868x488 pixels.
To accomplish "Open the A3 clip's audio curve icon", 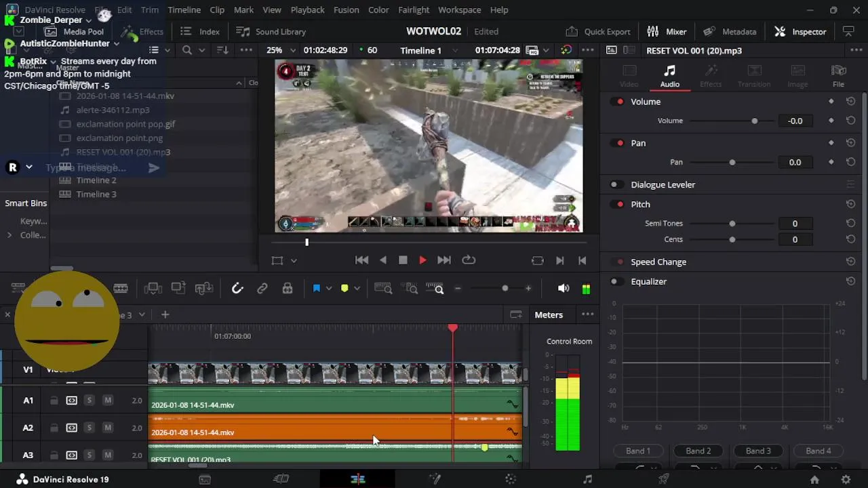I will coord(513,459).
